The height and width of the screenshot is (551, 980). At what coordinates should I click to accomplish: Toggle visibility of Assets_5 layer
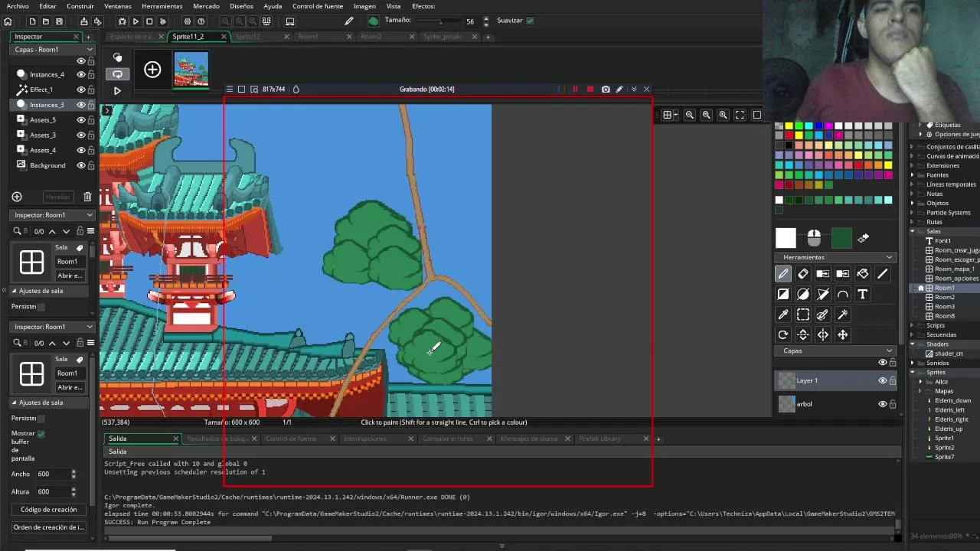point(80,119)
